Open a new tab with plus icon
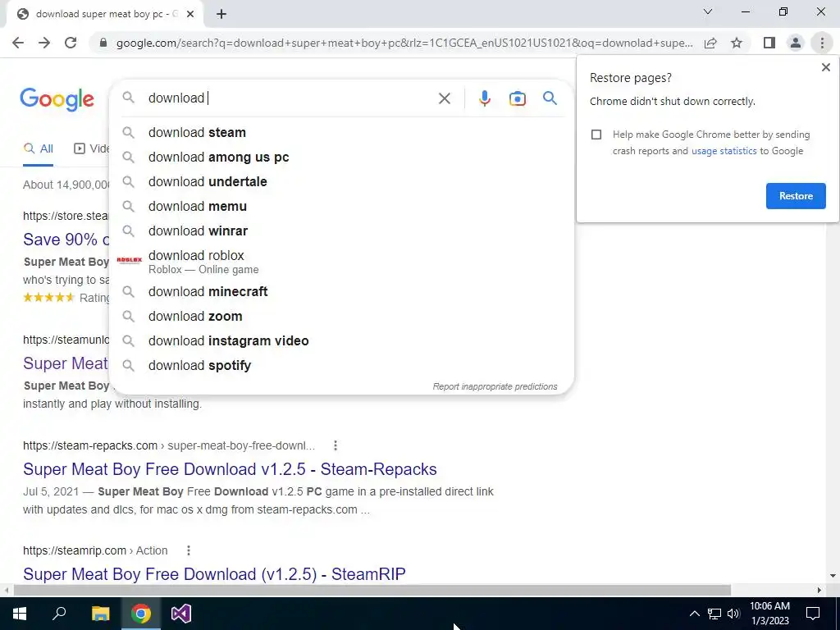 click(x=221, y=15)
